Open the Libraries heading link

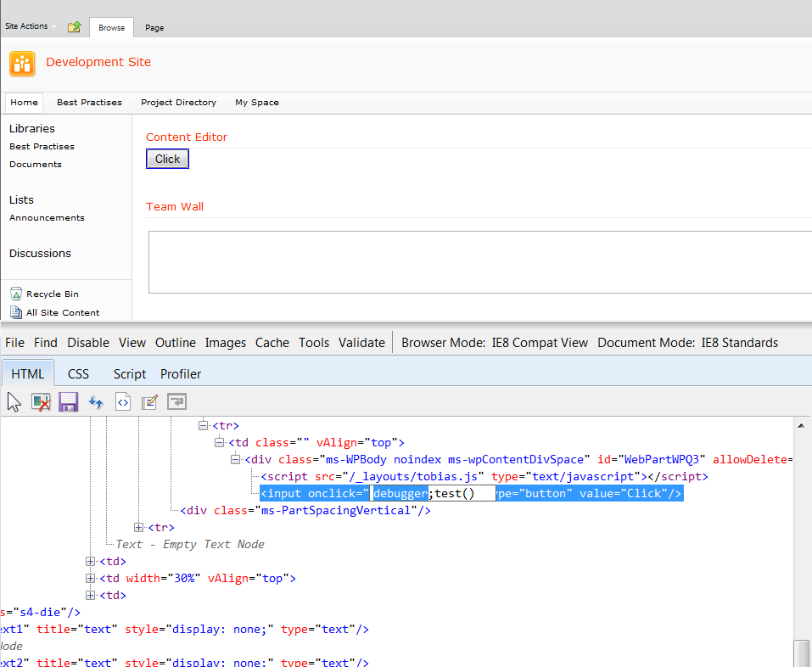pos(32,128)
